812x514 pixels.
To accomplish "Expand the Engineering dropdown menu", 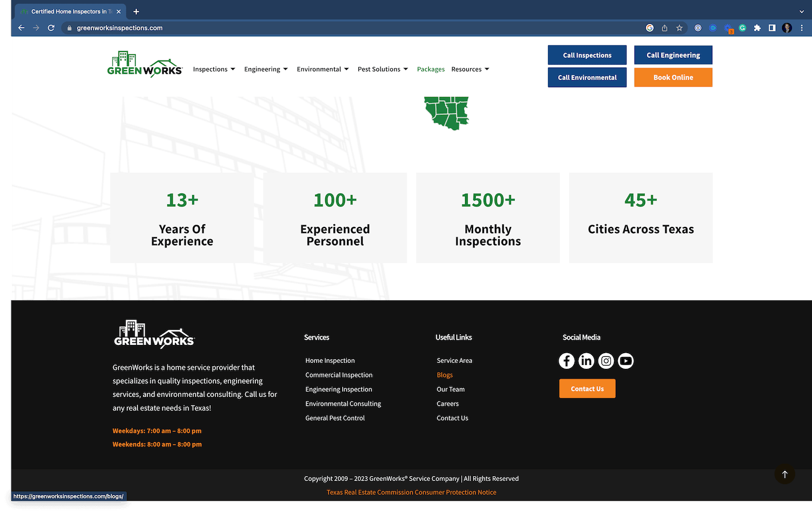I will [266, 69].
